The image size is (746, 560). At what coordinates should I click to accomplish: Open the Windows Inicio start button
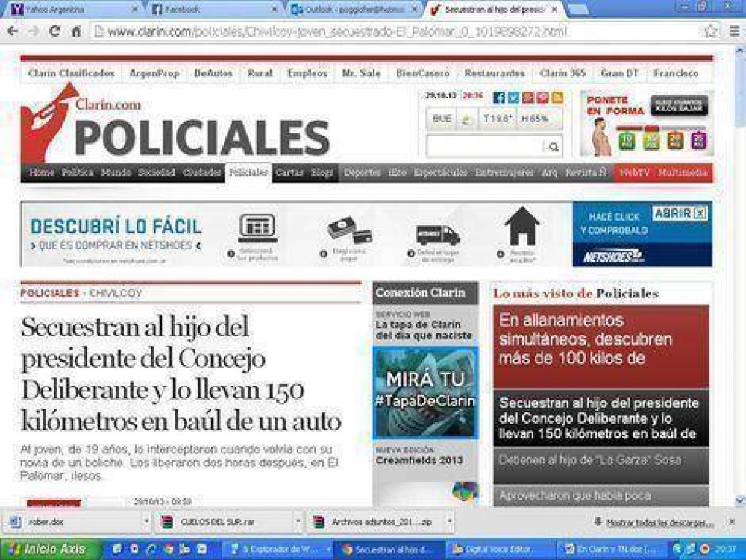pos(50,549)
